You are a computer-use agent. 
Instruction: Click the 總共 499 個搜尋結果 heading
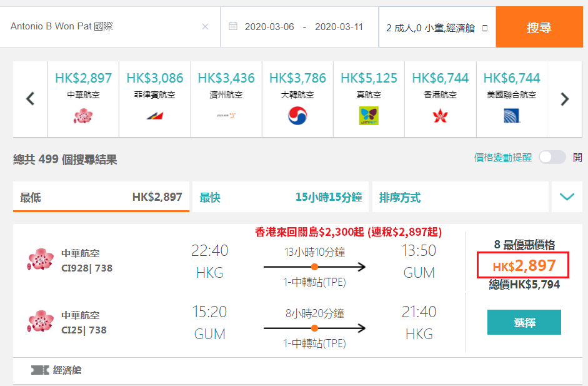click(65, 160)
